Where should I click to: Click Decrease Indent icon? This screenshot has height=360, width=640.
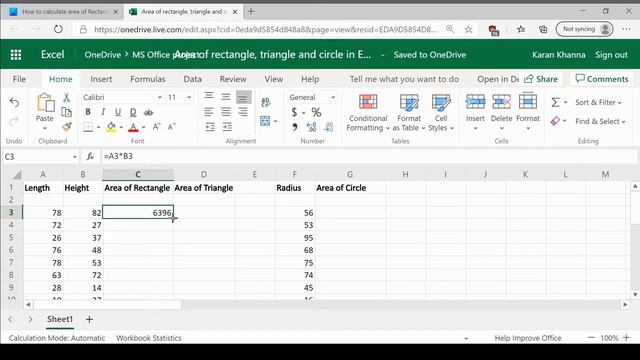point(210,127)
